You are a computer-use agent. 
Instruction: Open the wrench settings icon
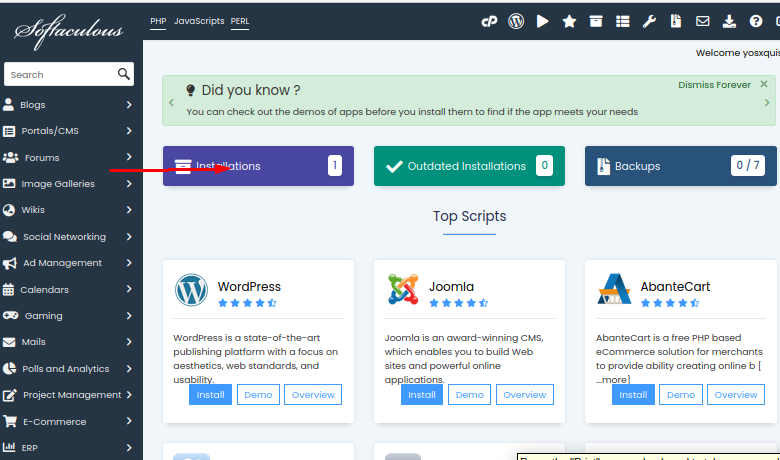(649, 21)
